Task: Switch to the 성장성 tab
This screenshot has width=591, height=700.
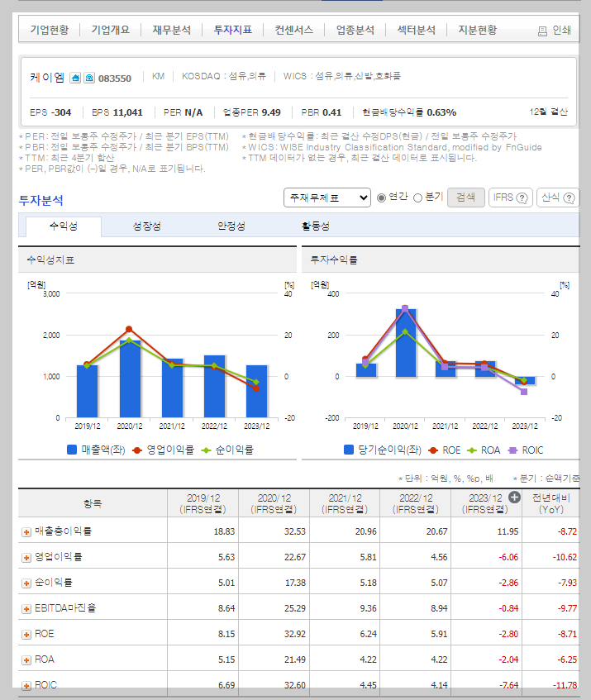Action: (x=147, y=226)
